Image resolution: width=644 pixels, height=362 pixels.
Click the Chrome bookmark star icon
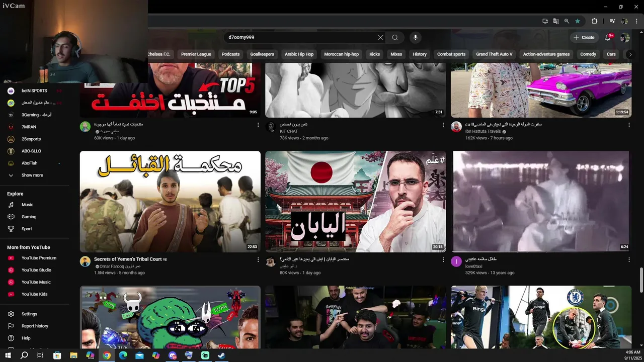[x=578, y=21]
